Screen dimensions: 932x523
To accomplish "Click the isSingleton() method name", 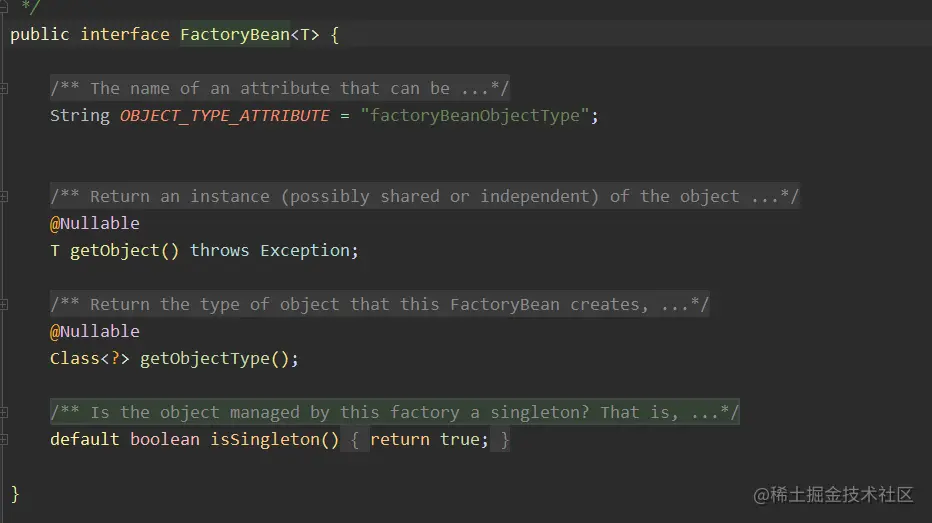I will click(275, 440).
